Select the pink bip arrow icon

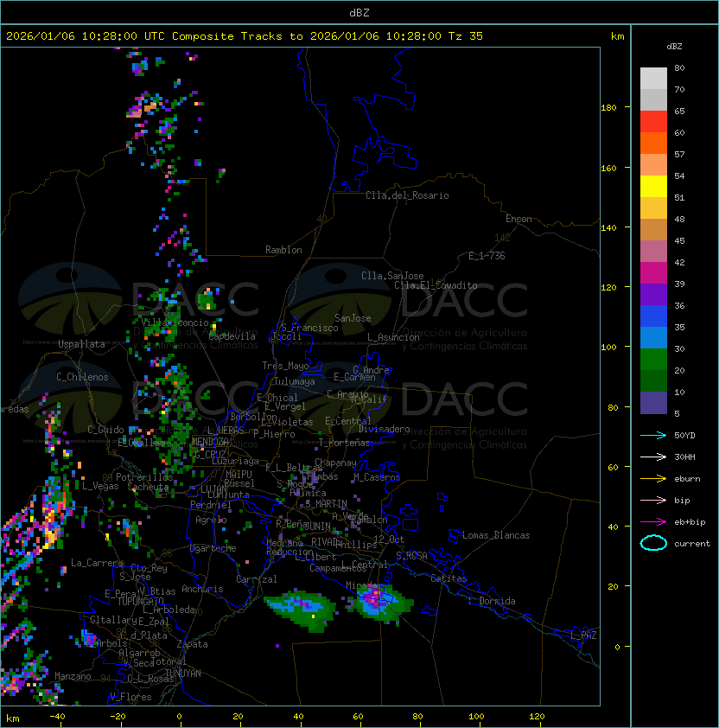point(653,500)
